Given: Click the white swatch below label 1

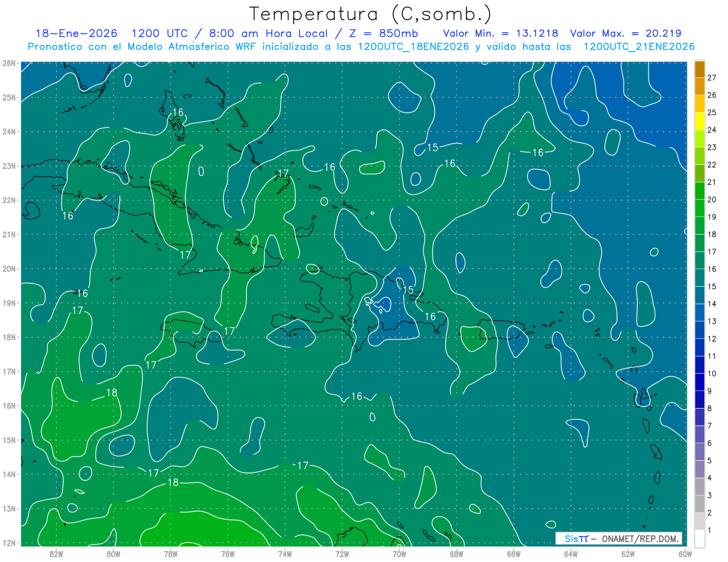Looking at the screenshot, I should coord(699,538).
